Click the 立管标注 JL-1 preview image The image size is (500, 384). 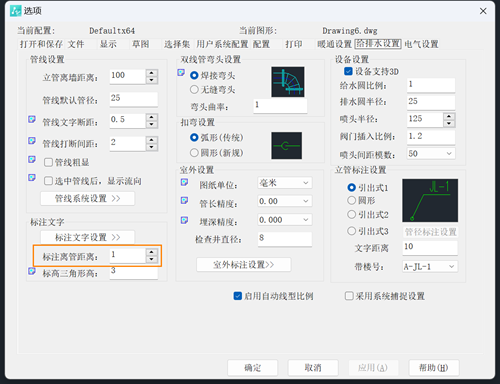(x=430, y=201)
